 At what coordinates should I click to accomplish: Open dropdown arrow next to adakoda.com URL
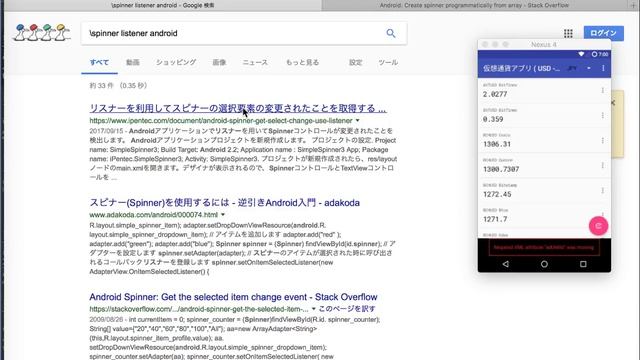223,215
